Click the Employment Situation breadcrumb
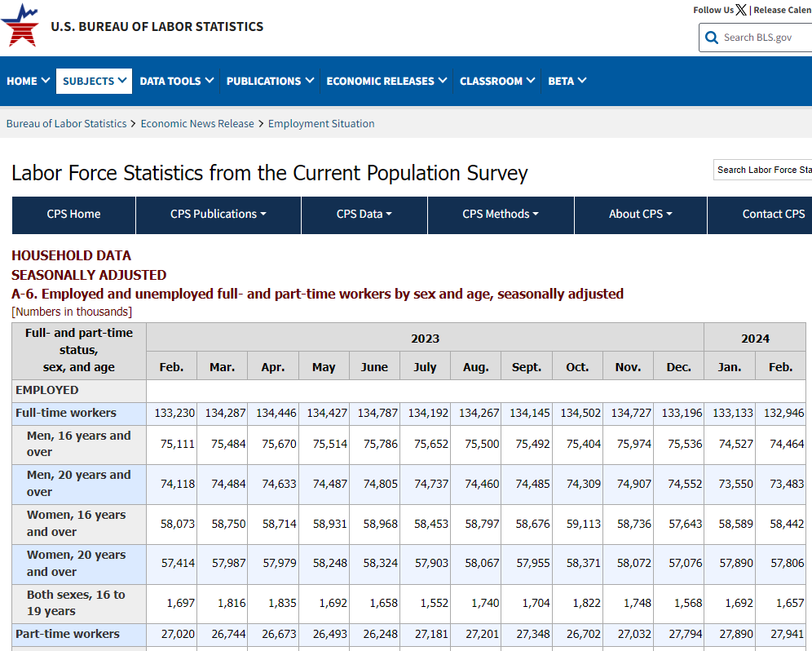This screenshot has width=812, height=651. [x=321, y=124]
